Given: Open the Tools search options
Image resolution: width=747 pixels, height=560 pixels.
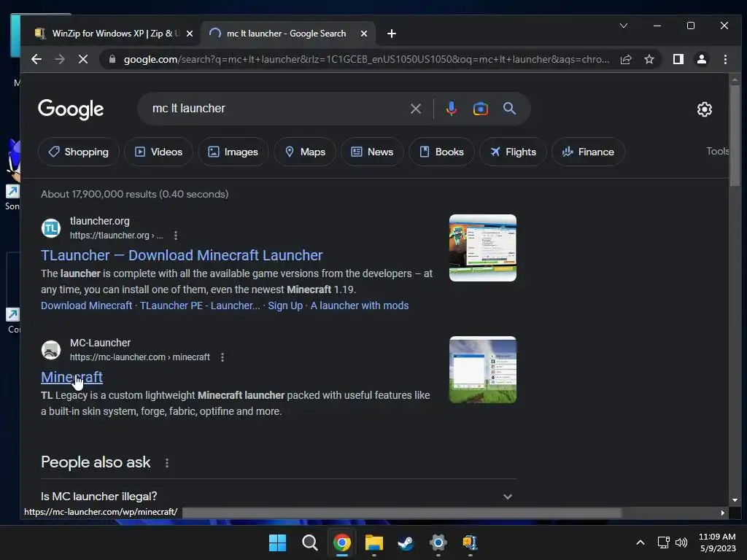Looking at the screenshot, I should click(x=717, y=151).
